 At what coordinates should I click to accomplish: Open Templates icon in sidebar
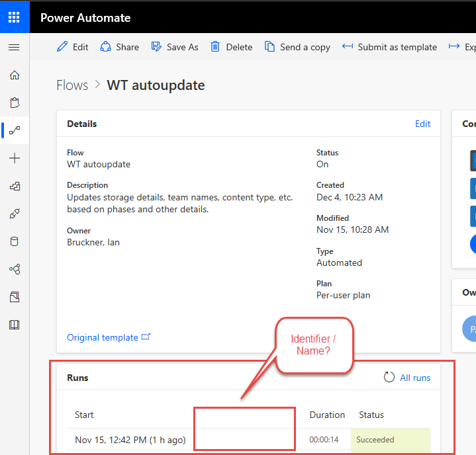tap(15, 186)
